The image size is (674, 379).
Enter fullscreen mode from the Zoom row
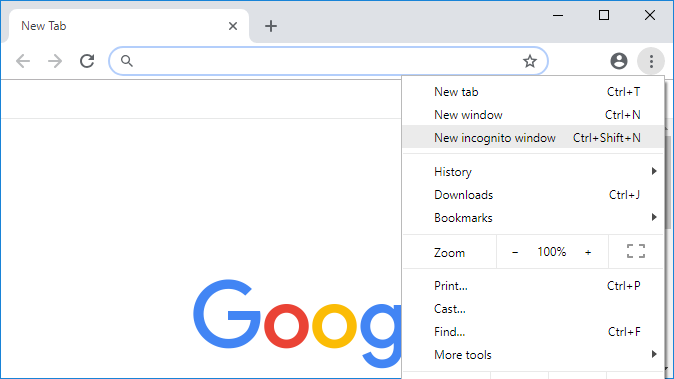tap(636, 251)
